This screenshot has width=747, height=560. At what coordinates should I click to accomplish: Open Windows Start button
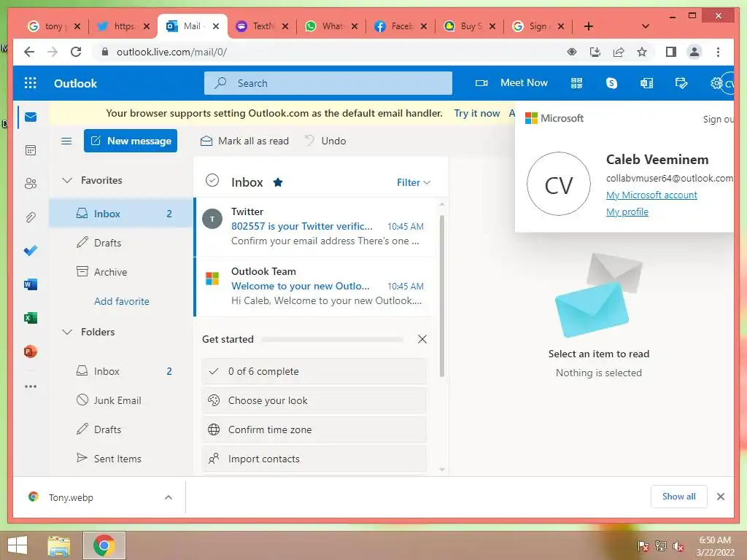18,545
